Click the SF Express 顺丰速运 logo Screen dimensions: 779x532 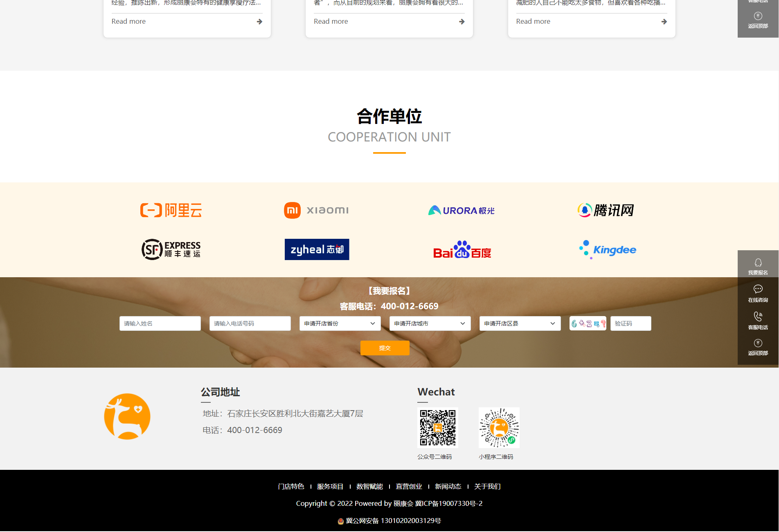[171, 249]
